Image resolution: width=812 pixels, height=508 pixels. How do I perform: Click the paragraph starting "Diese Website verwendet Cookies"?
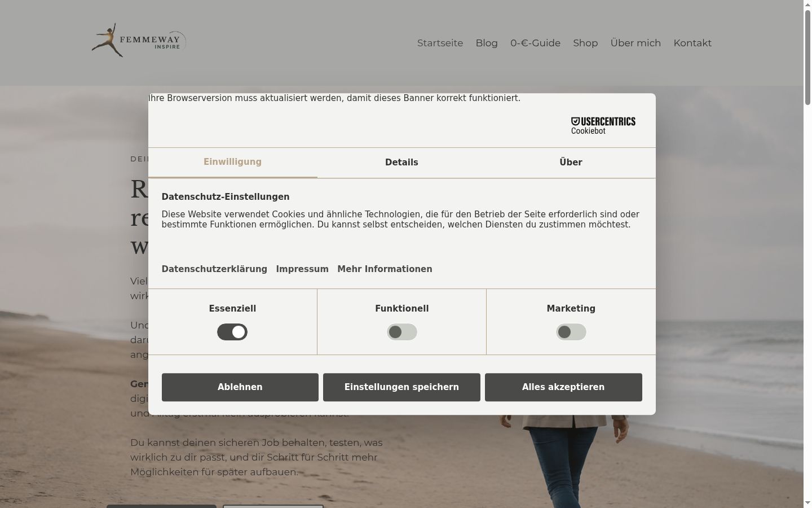400,220
